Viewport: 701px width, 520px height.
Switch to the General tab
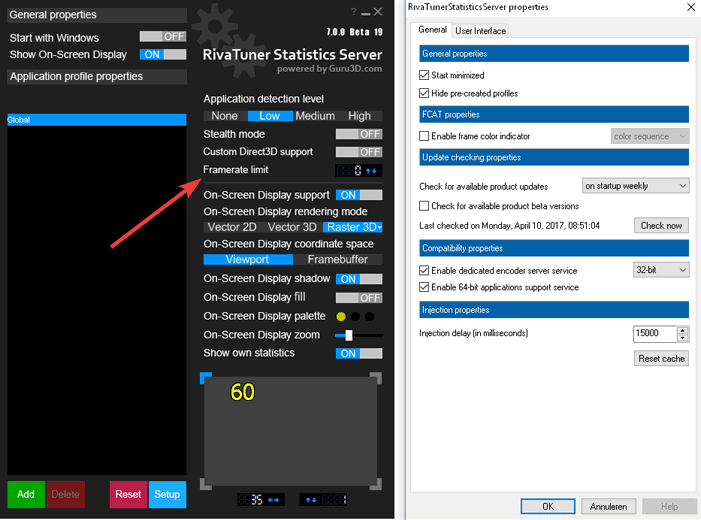point(432,30)
